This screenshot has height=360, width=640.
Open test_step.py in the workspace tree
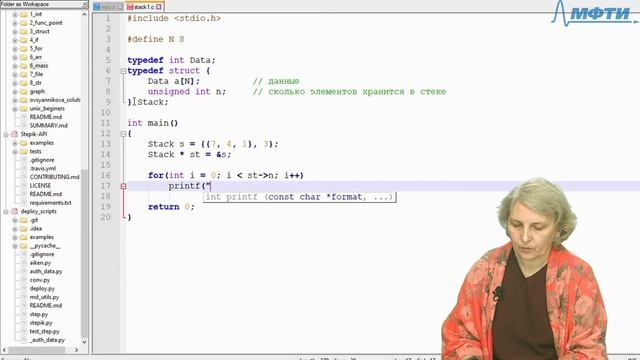[x=44, y=331]
